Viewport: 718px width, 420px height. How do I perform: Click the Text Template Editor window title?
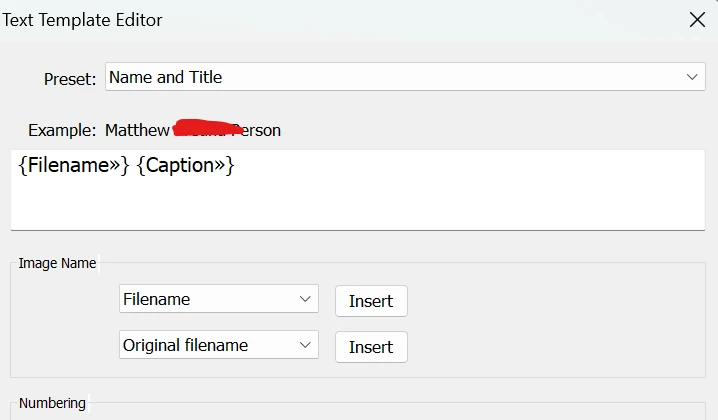point(83,20)
